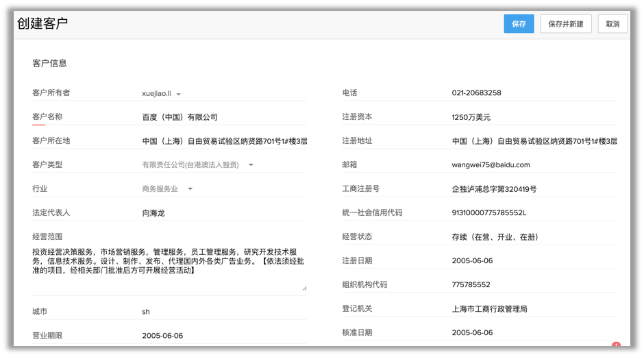Click the 组织机构代码 field 775785552
The image size is (644, 357).
click(x=534, y=284)
